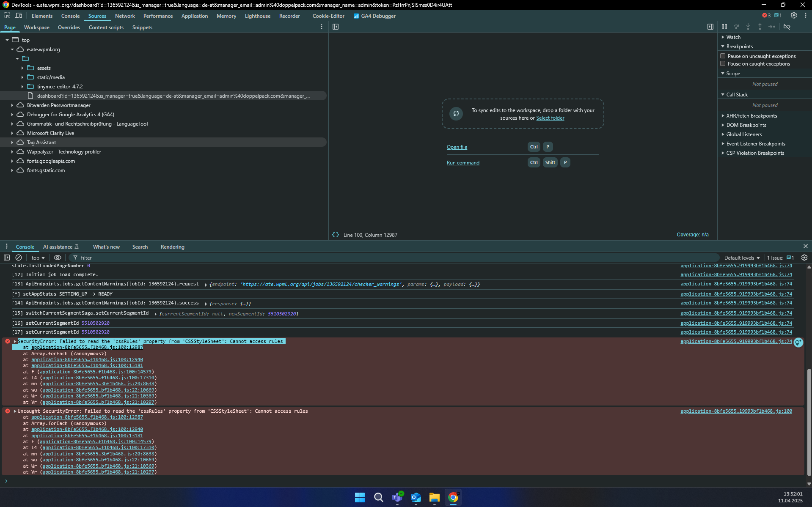Viewport: 812px width, 507px height.
Task: Clear console with the clear icon
Action: tap(19, 258)
